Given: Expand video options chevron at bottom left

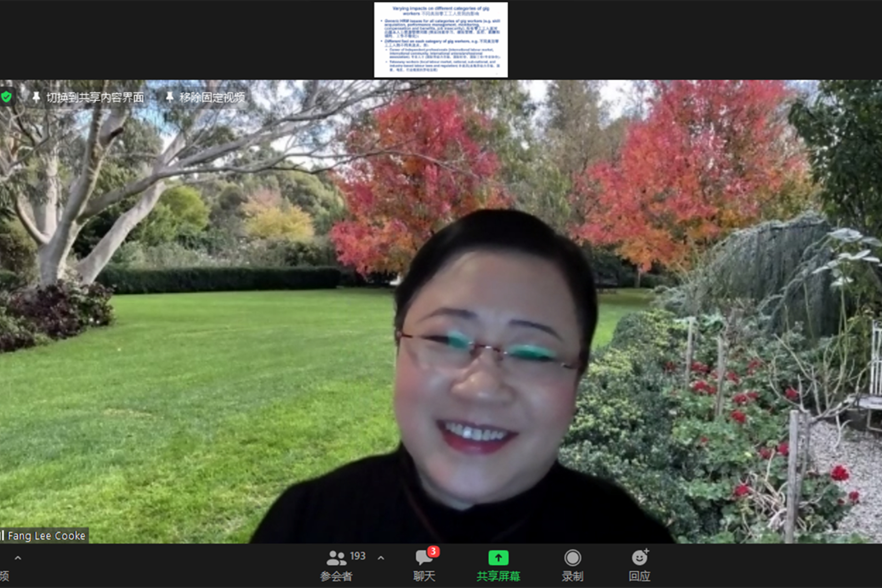Looking at the screenshot, I should pyautogui.click(x=18, y=558).
